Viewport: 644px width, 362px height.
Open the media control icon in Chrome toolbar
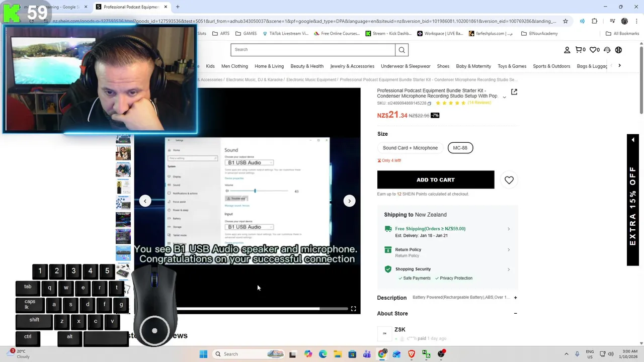(612, 21)
